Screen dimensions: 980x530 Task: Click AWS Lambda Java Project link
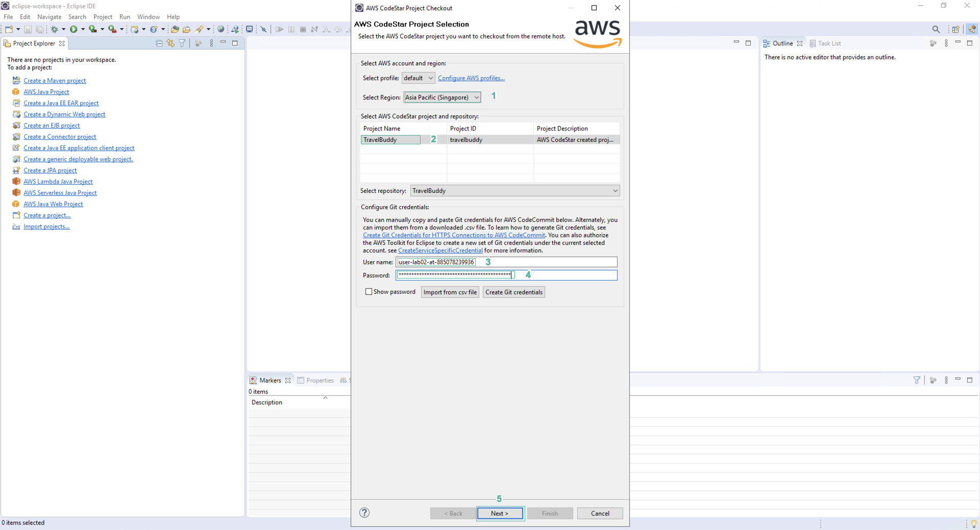pyautogui.click(x=58, y=182)
